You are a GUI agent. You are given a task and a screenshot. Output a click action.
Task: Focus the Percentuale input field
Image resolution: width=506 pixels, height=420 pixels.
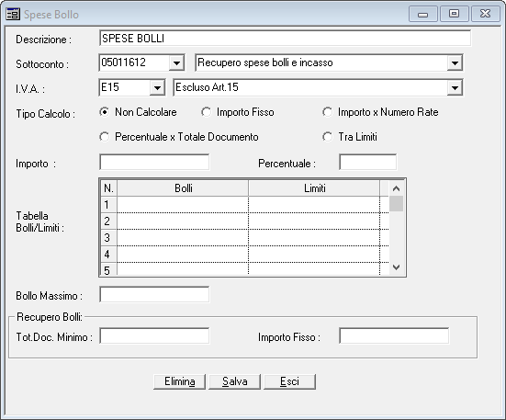(x=368, y=162)
